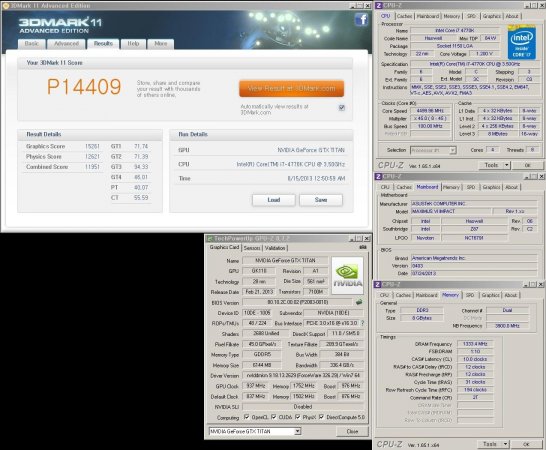Click the Graphics Score row in Result Details
Screen dimensions: 546x450
[x=63, y=146]
